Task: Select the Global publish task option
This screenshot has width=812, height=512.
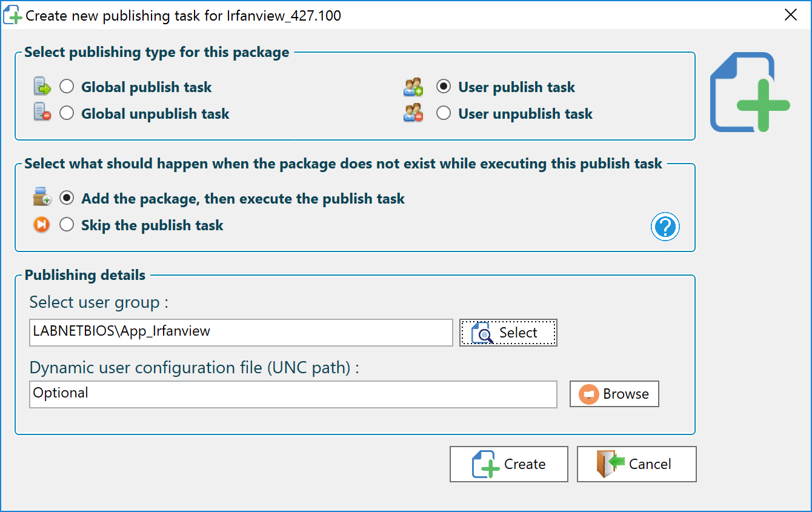Action: pos(67,87)
